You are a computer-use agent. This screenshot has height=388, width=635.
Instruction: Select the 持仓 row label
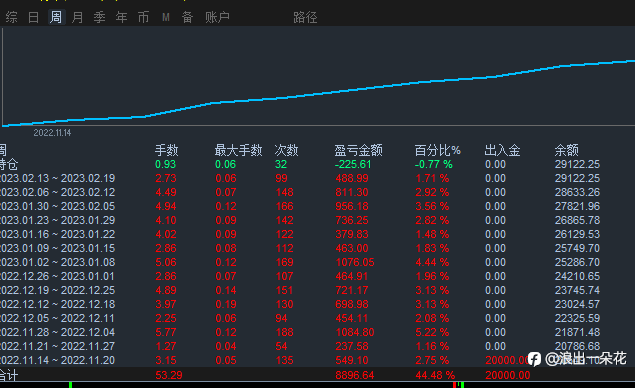coord(9,164)
